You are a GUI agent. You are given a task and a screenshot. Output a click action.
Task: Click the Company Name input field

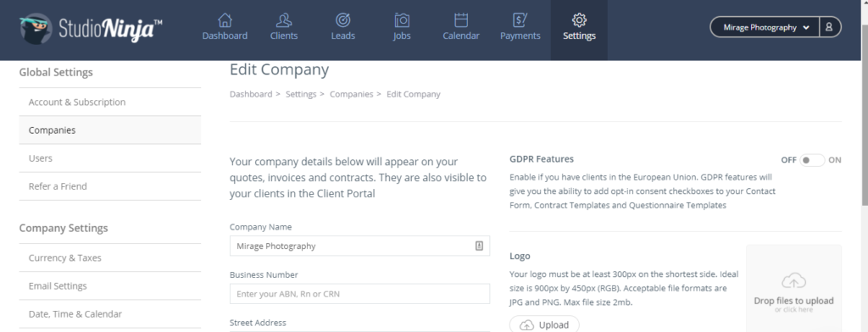pyautogui.click(x=359, y=246)
